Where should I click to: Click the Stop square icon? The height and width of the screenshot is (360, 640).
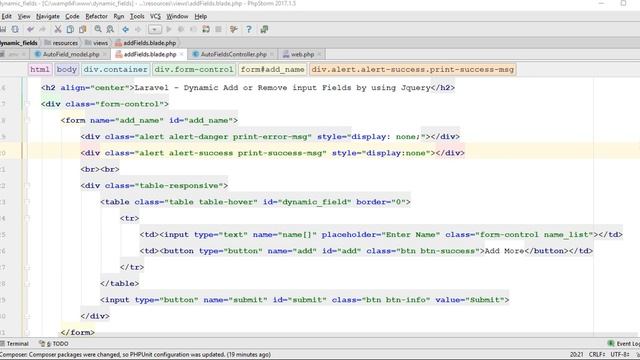pyautogui.click(x=218, y=29)
